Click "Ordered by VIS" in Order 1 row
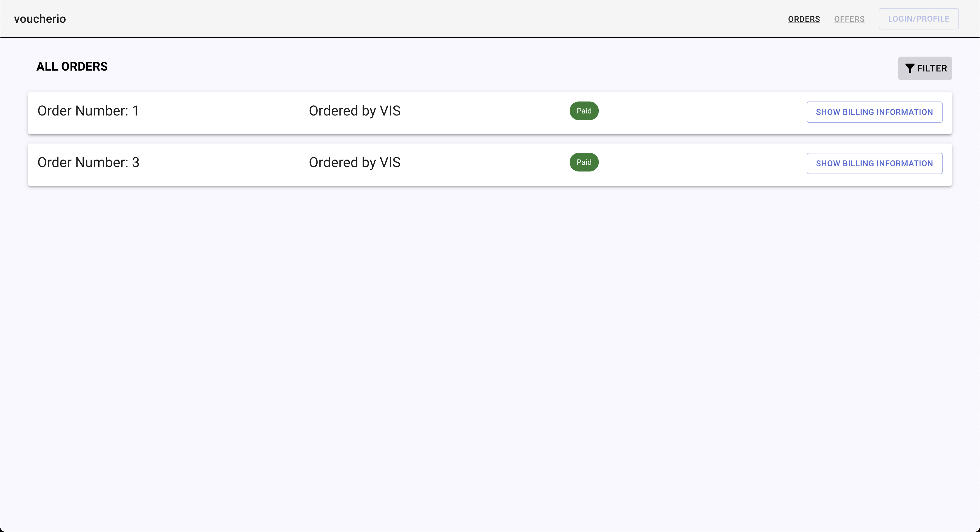The image size is (980, 532). (x=355, y=111)
